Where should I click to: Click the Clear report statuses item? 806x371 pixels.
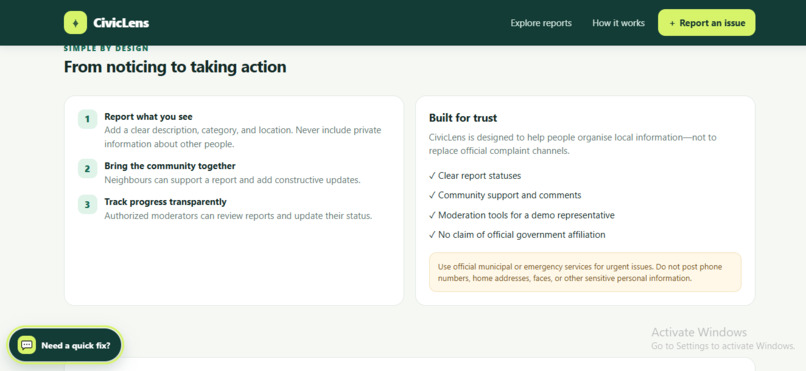475,176
